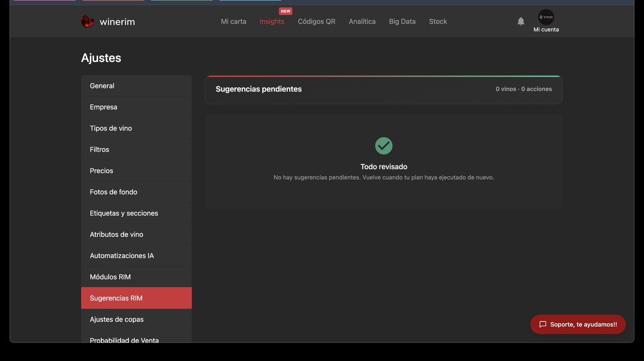Screen dimensions: 644x361
Task: Open Big Data section
Action: pos(402,21)
